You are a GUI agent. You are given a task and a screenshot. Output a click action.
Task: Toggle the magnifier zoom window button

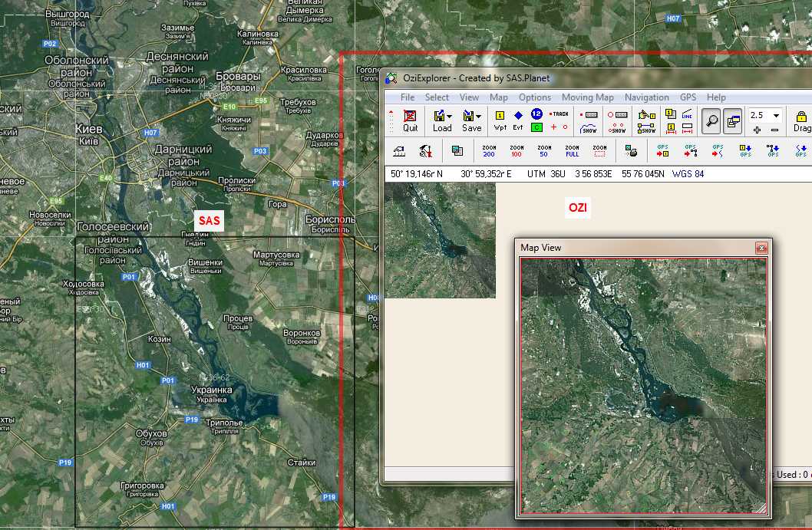coord(712,120)
